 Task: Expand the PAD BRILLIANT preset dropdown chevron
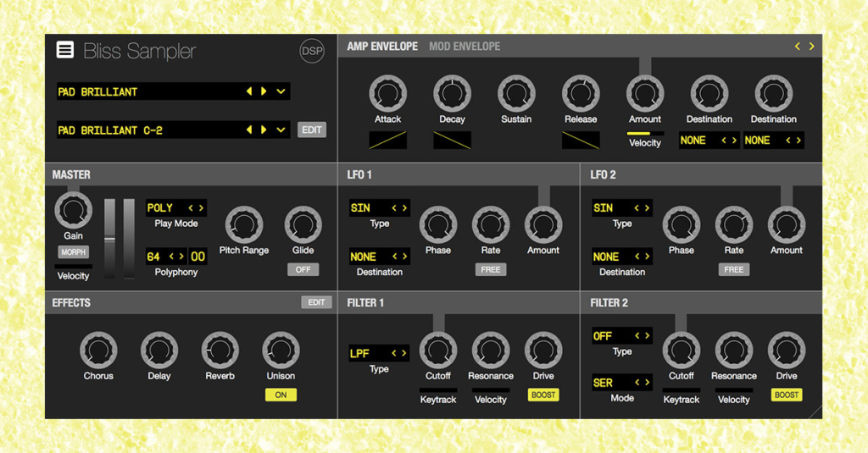point(281,91)
